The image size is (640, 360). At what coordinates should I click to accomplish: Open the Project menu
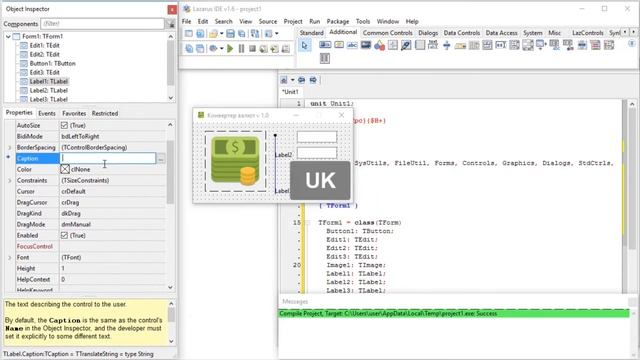[x=293, y=21]
